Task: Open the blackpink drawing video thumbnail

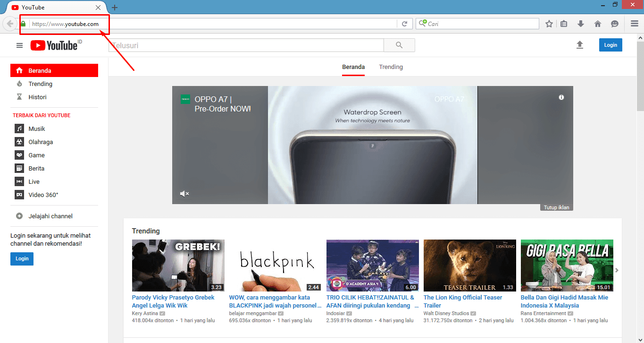Action: pyautogui.click(x=276, y=266)
